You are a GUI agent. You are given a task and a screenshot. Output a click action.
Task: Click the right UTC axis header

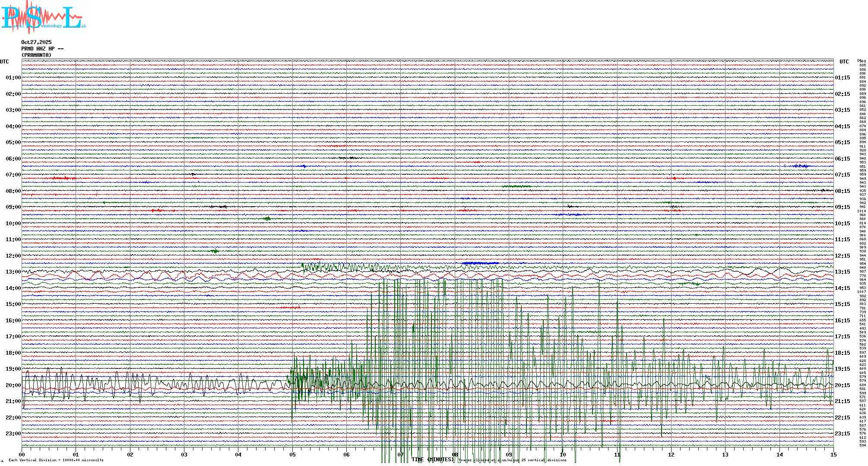(844, 62)
